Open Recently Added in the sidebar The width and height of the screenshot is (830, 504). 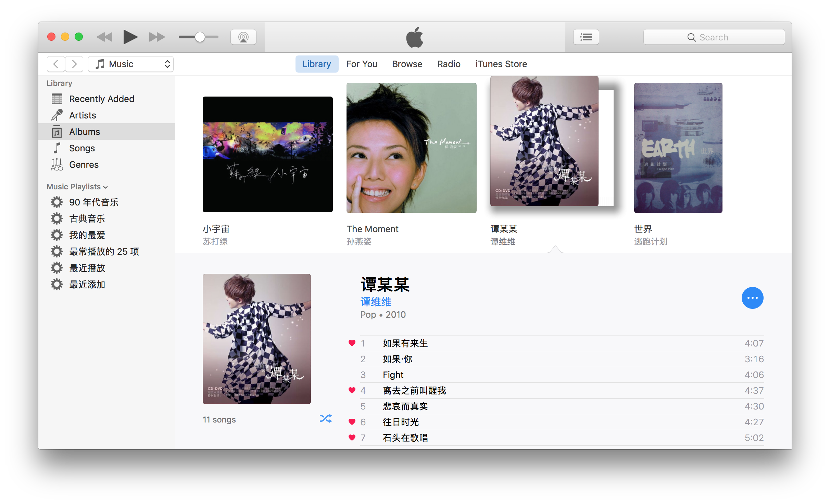[x=101, y=99]
